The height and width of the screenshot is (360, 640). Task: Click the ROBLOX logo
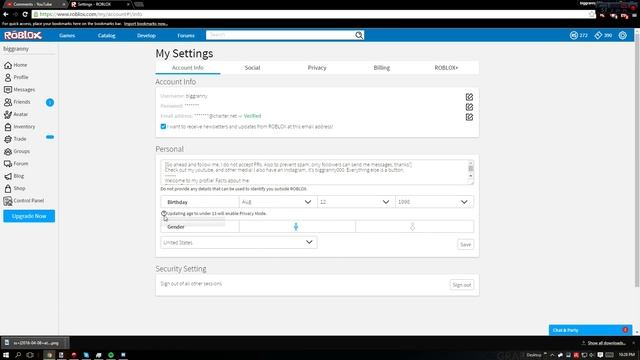point(23,36)
